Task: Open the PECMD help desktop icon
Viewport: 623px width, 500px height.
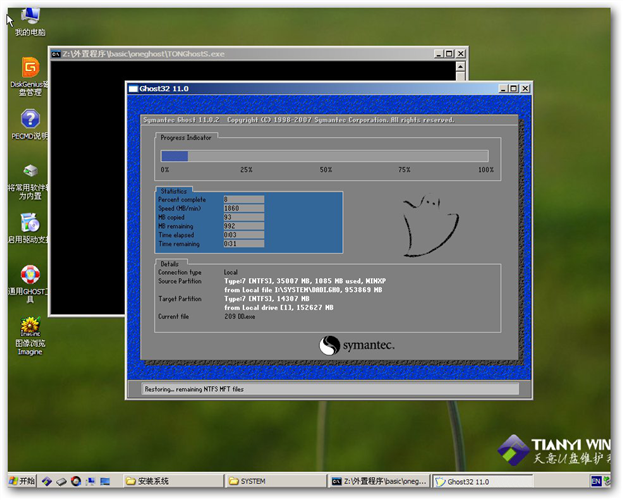Action: [30, 119]
